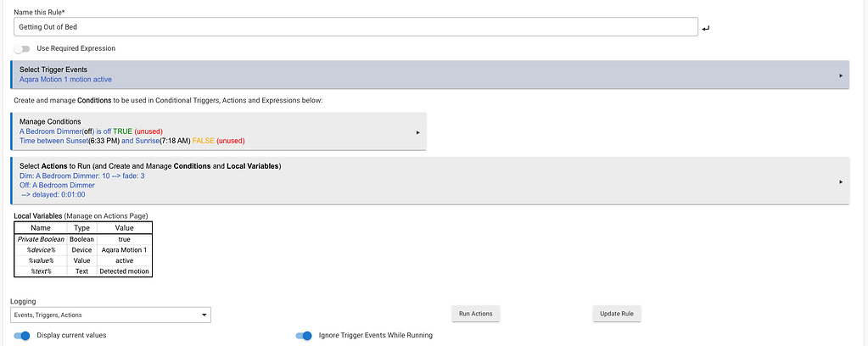
Task: Select the Aqara Motion 1 motion active trigger
Action: click(65, 80)
